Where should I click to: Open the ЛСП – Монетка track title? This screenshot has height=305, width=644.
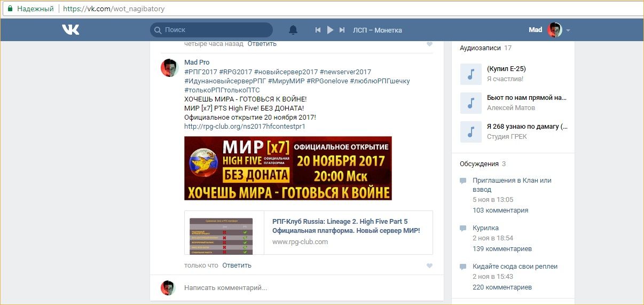(378, 30)
